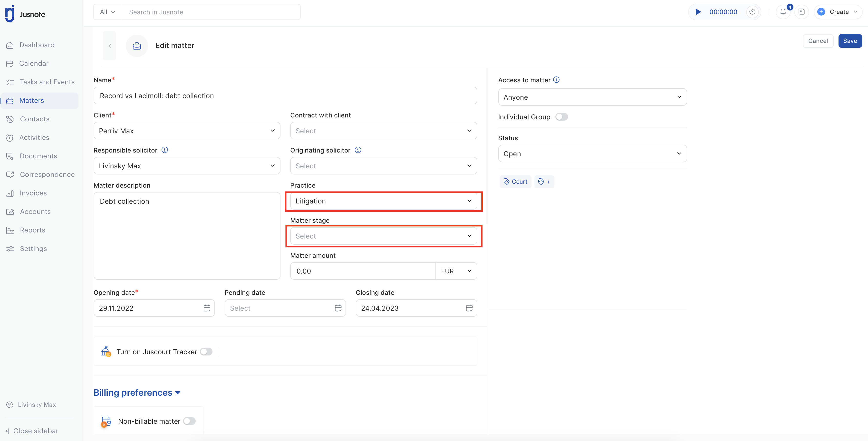
Task: Click the Cancel button
Action: [x=818, y=41]
